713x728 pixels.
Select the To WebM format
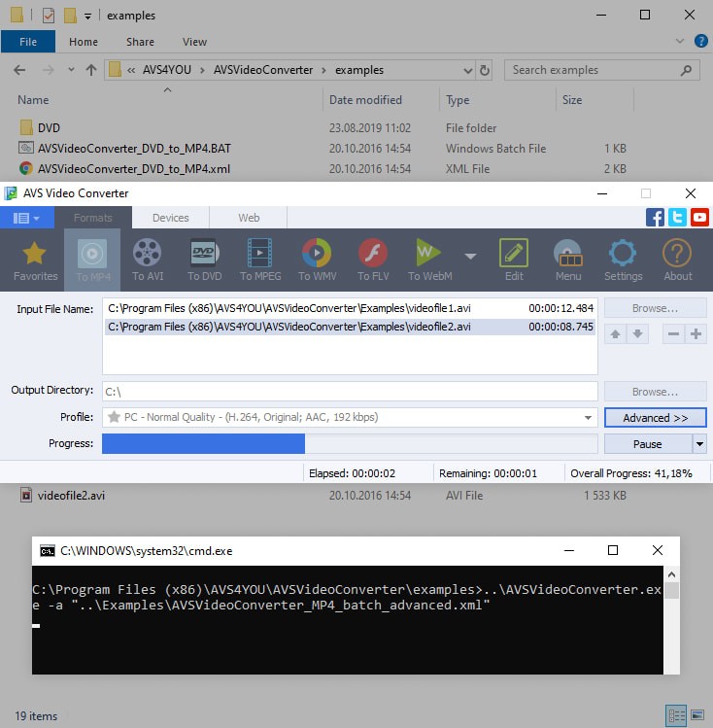pyautogui.click(x=429, y=260)
